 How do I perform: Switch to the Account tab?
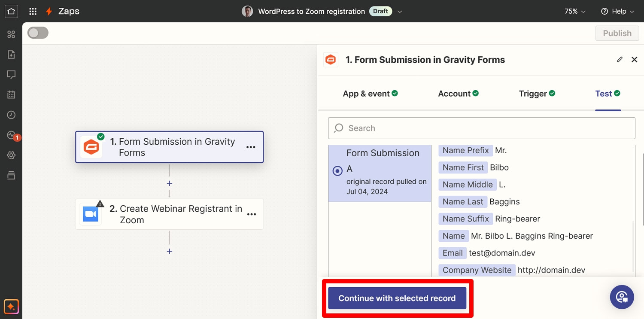(x=458, y=94)
